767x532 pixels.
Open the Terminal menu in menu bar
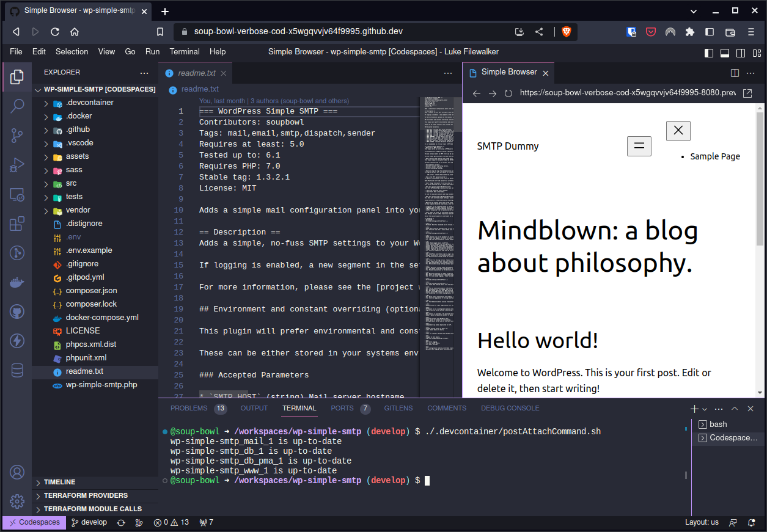[x=185, y=52]
